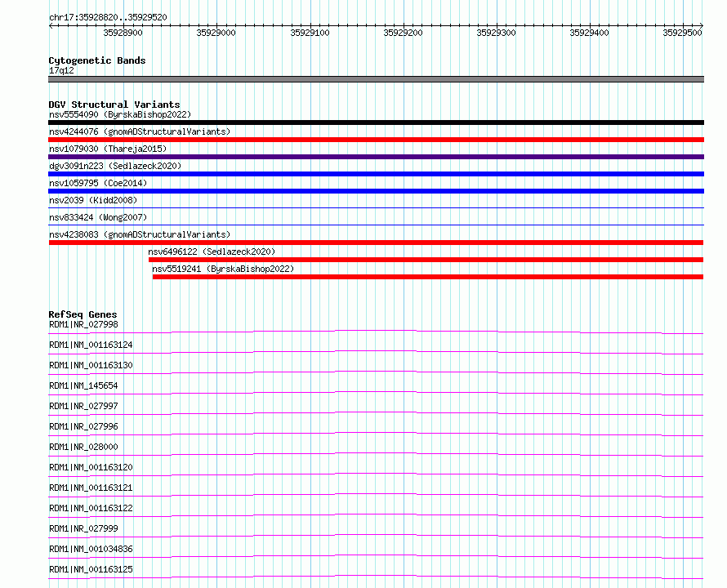Open transcript RDM1|NM_001163120
This screenshot has height=588, width=727.
coord(91,467)
